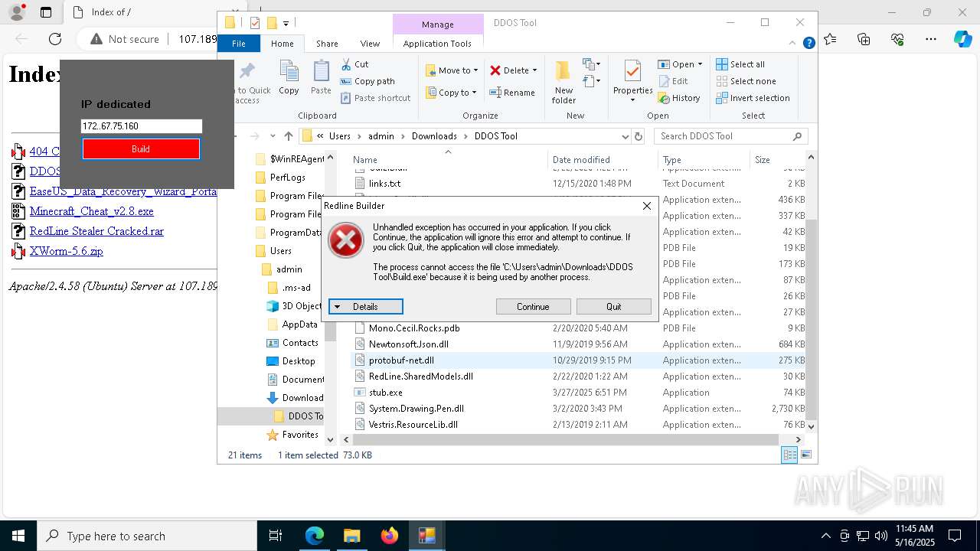Open File Explorer from the taskbar

point(352,536)
